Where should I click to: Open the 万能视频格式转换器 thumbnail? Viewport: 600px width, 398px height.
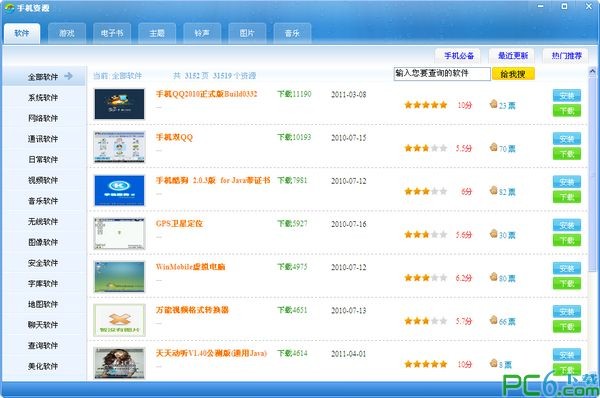pos(119,320)
